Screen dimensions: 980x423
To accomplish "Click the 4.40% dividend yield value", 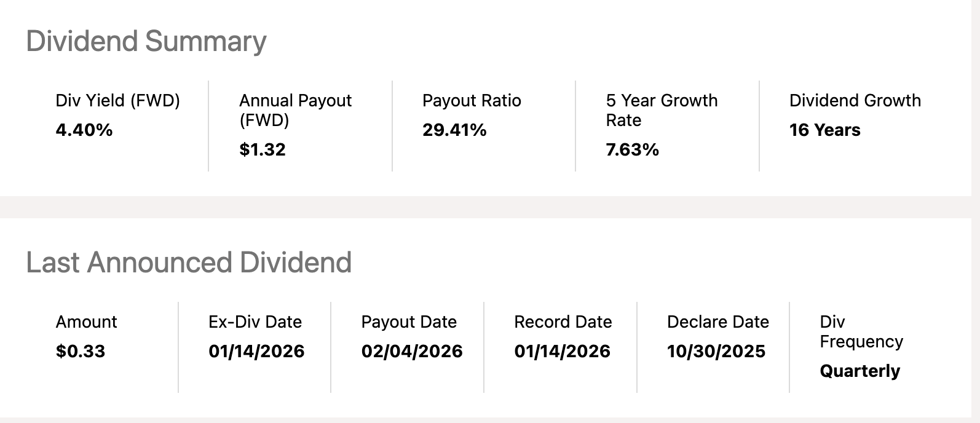I will coord(84,130).
